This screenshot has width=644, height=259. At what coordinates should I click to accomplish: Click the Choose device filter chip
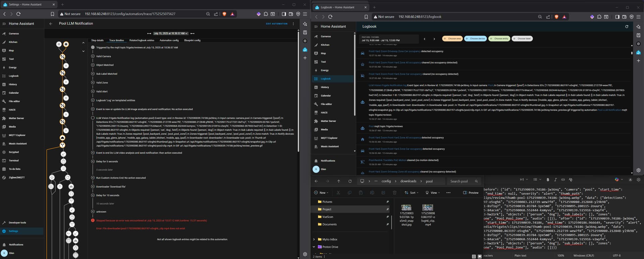[475, 39]
